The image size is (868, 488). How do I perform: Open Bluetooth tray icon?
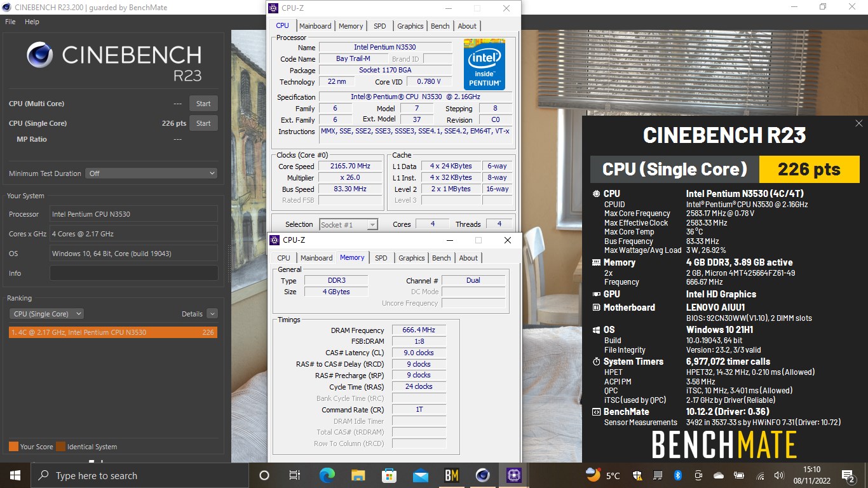[677, 475]
